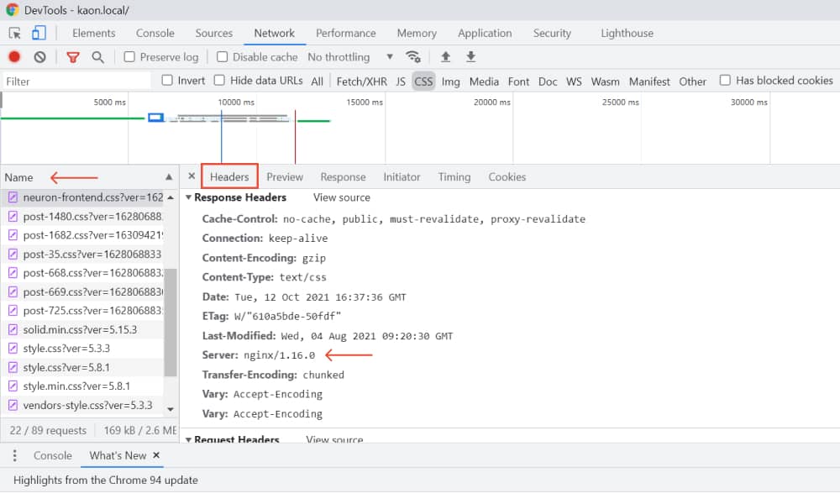Enable the Preserve log checkbox

tap(129, 57)
